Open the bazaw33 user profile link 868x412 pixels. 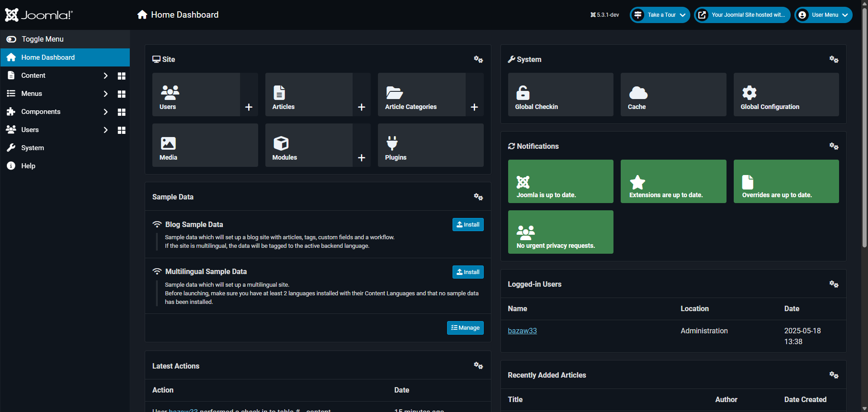pyautogui.click(x=522, y=331)
